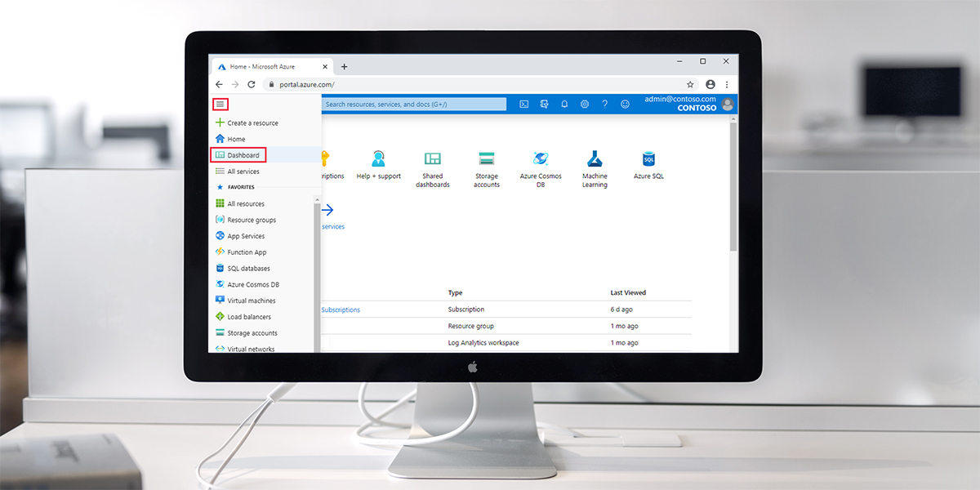
Task: Open Azure Cosmos DB service tile
Action: (540, 168)
